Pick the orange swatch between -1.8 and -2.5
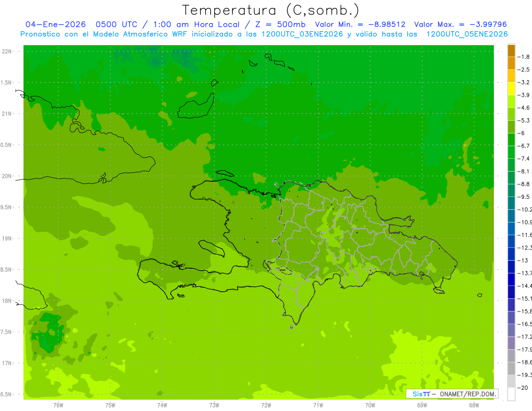Viewport: 532px width, 411px height. tap(511, 63)
